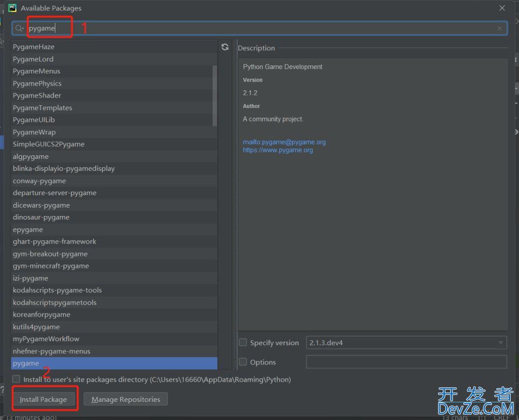This screenshot has width=519, height=420.
Task: Select algpygame in the package list
Action: [114, 156]
